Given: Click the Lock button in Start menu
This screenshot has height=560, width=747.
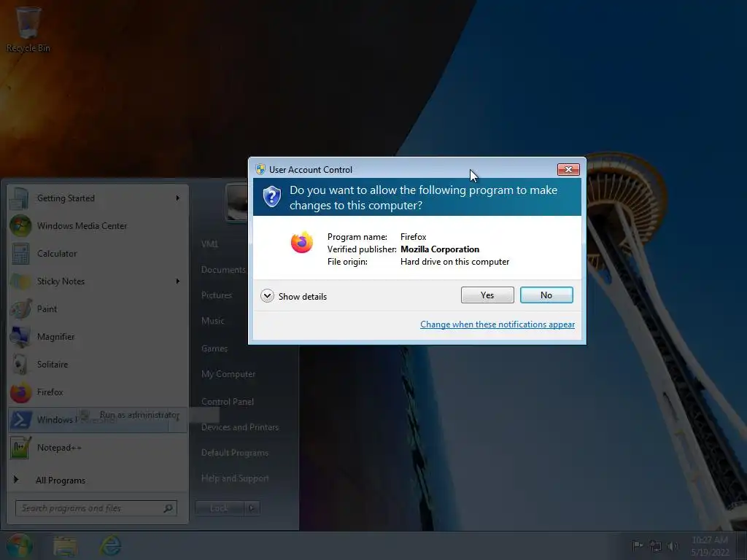Looking at the screenshot, I should tap(219, 508).
